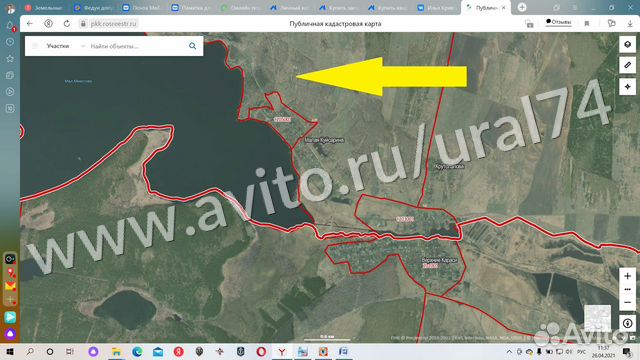Open the Windows action center
Image resolution: width=640 pixels, height=360 pixels.
[627, 351]
